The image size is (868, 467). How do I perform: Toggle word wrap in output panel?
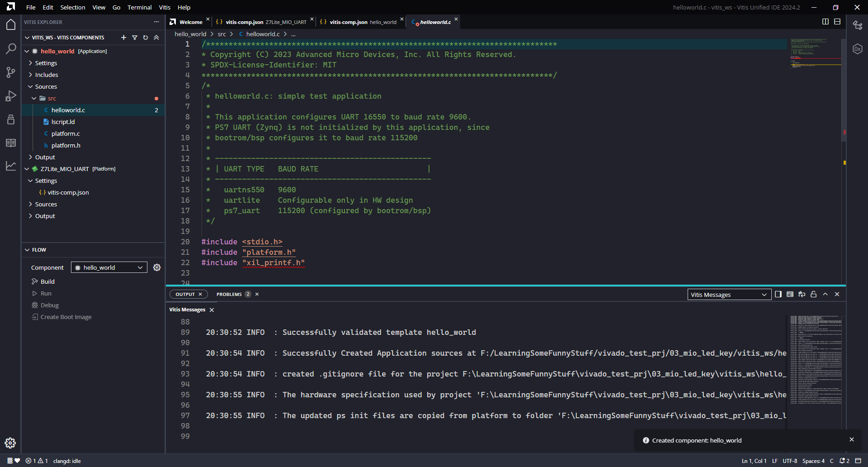pyautogui.click(x=802, y=294)
